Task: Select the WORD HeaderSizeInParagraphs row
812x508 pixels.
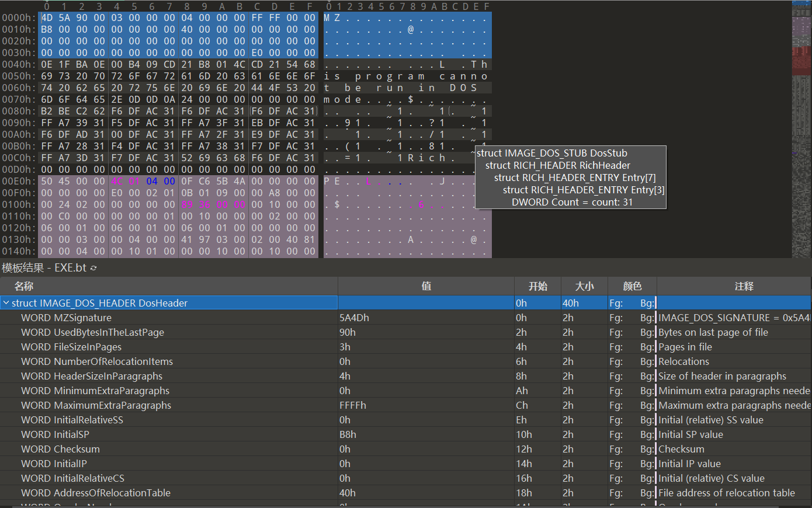Action: [x=405, y=376]
